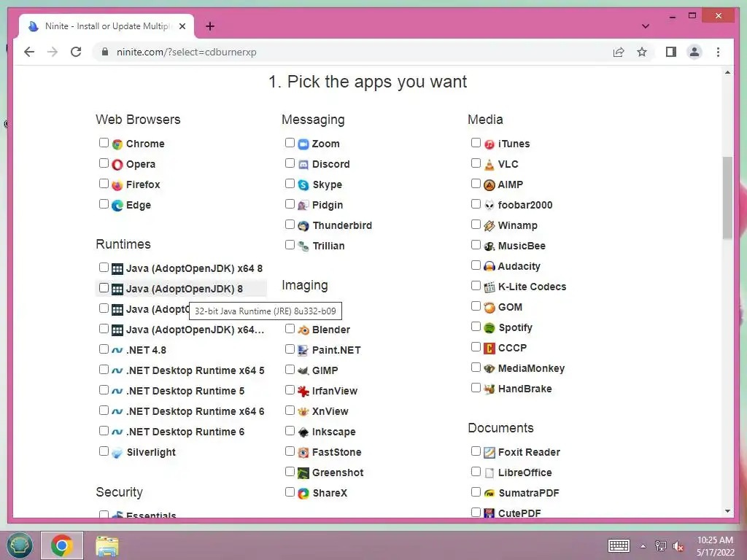This screenshot has height=560, width=747.
Task: Focus the ninite.com address bar
Action: (x=352, y=52)
